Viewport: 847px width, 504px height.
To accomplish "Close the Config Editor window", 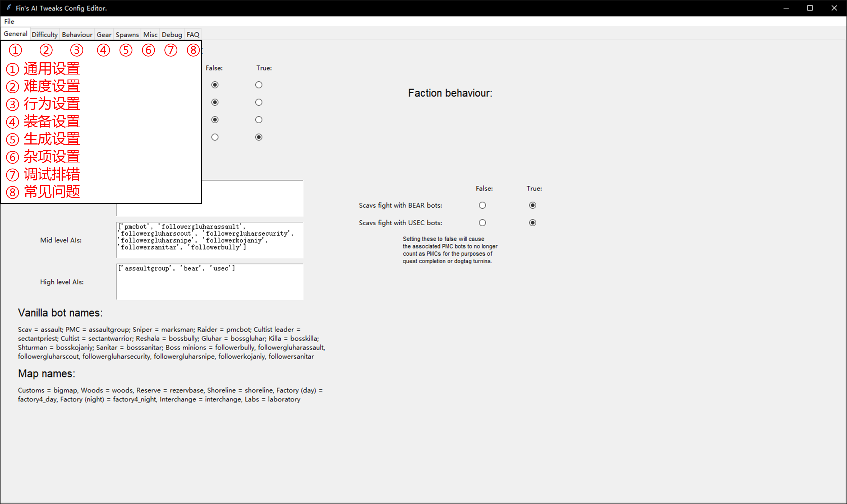I will (834, 8).
